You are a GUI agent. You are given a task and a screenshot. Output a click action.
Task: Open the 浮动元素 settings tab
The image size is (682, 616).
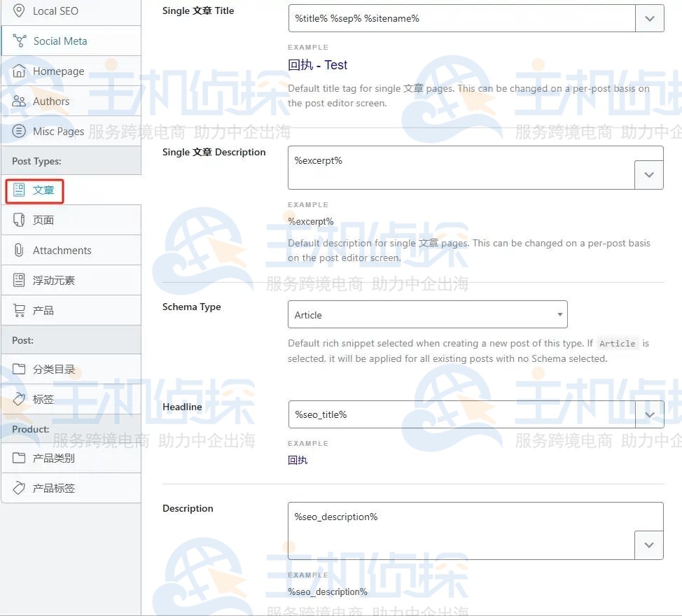tap(53, 280)
